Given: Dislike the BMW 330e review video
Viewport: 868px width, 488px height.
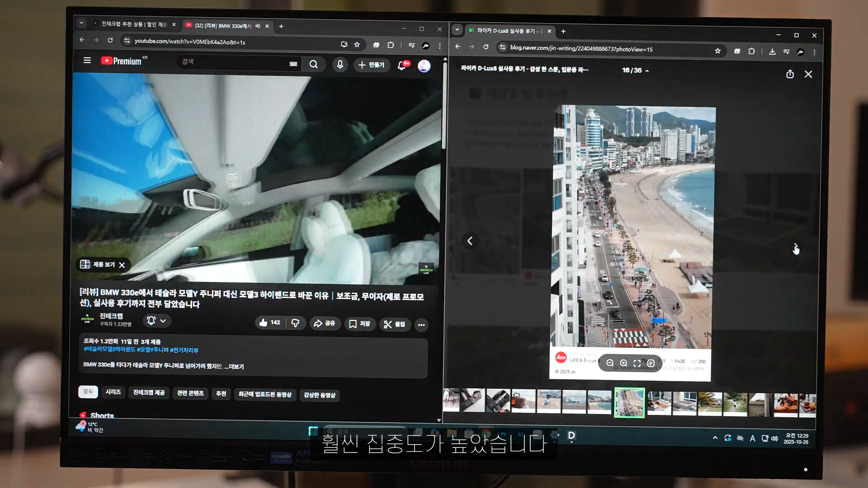Looking at the screenshot, I should tap(295, 323).
